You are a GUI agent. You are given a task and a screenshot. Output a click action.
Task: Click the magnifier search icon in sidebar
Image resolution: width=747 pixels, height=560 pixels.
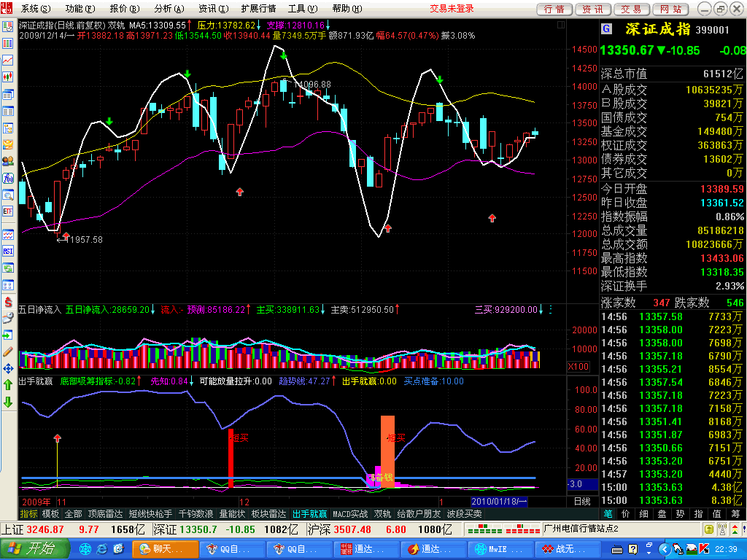tap(8, 195)
